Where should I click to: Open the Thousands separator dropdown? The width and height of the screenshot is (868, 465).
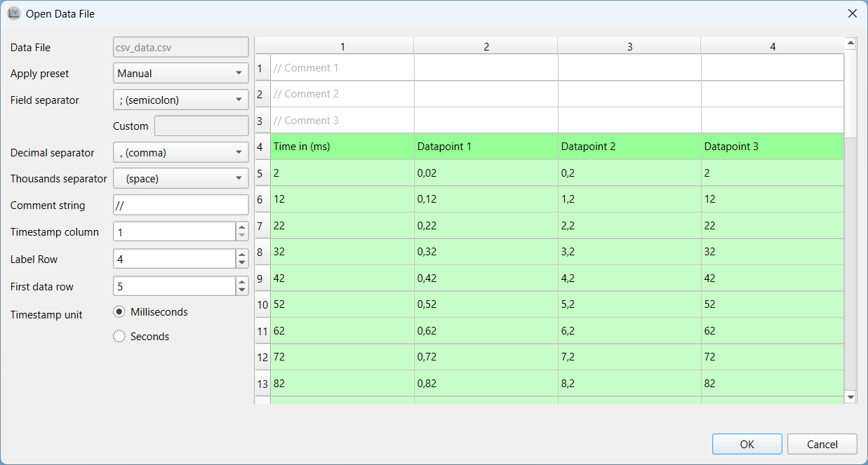pos(180,179)
